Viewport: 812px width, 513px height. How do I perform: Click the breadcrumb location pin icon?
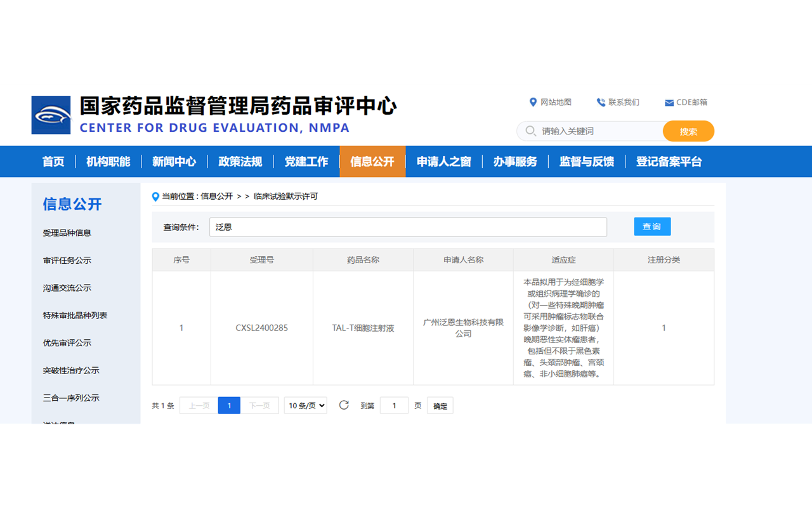[x=155, y=197]
